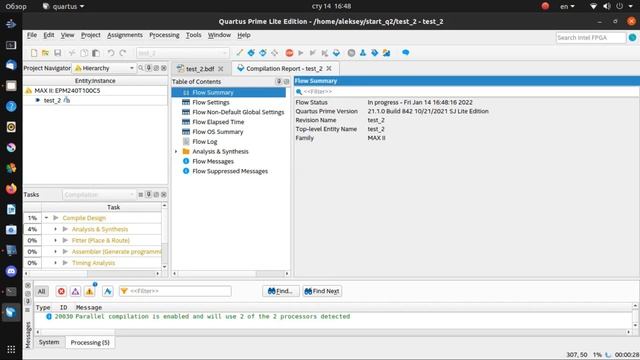Image resolution: width=640 pixels, height=360 pixels.
Task: Switch to the test_2.bdf tab
Action: coord(200,69)
